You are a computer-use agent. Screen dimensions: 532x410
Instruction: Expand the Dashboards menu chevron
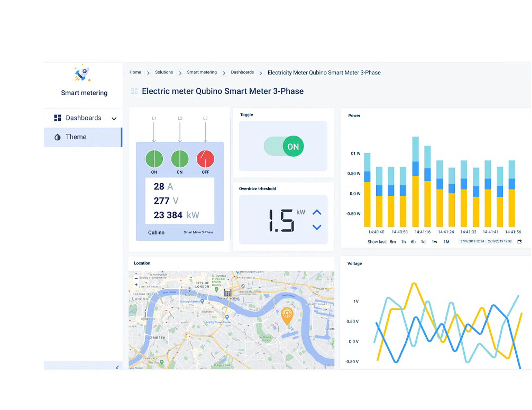click(114, 119)
